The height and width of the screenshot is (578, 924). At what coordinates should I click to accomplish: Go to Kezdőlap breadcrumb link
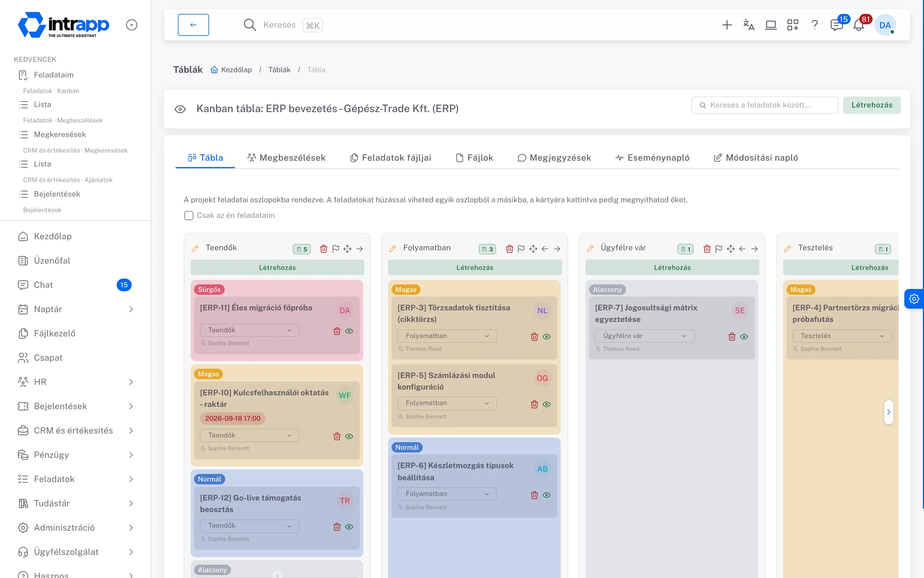231,70
